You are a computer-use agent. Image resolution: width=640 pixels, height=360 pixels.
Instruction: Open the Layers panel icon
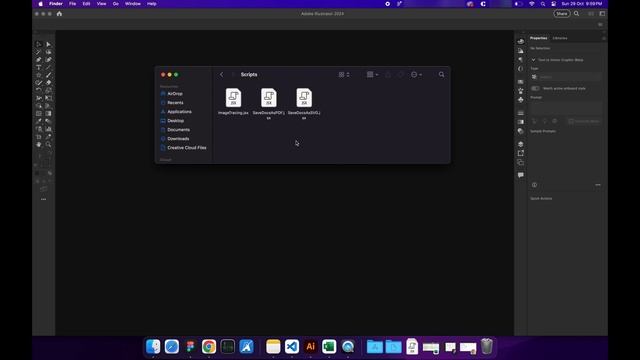[x=521, y=144]
